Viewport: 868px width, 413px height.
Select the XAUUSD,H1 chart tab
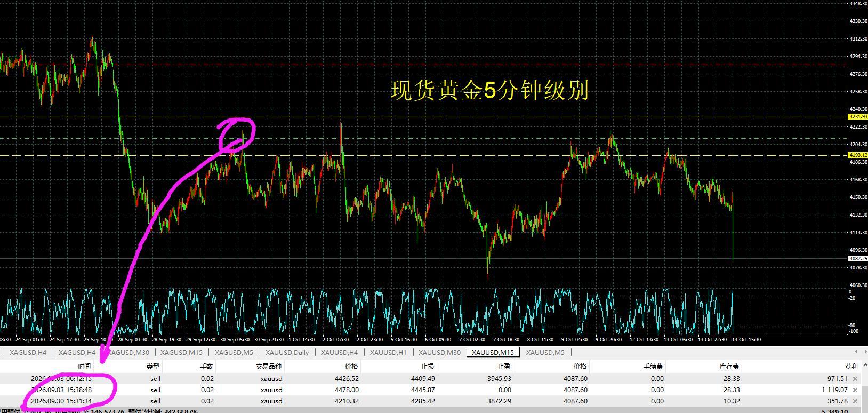(x=388, y=352)
